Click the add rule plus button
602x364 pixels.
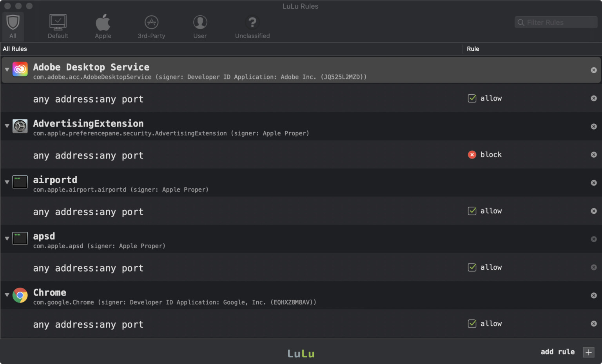588,352
